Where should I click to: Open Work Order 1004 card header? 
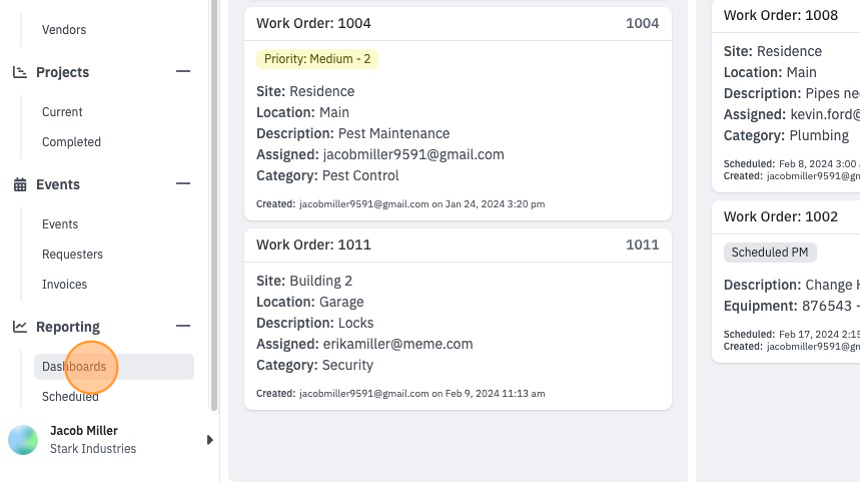[458, 24]
